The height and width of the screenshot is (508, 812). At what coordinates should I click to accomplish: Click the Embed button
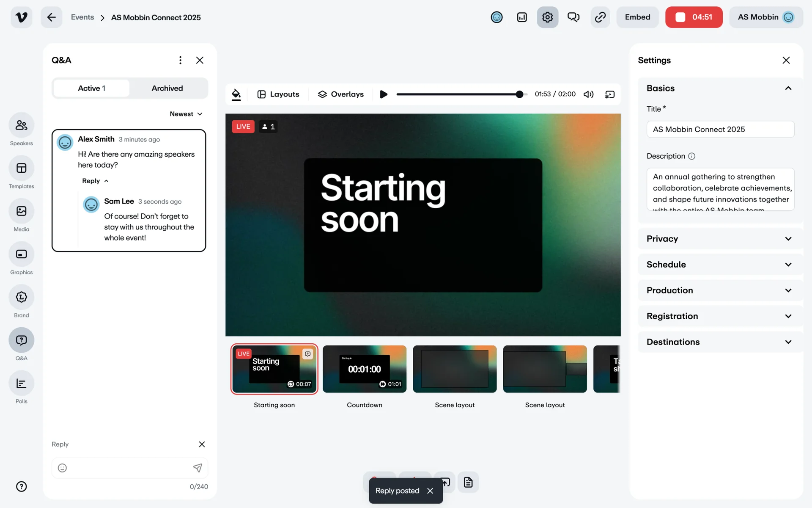(637, 17)
